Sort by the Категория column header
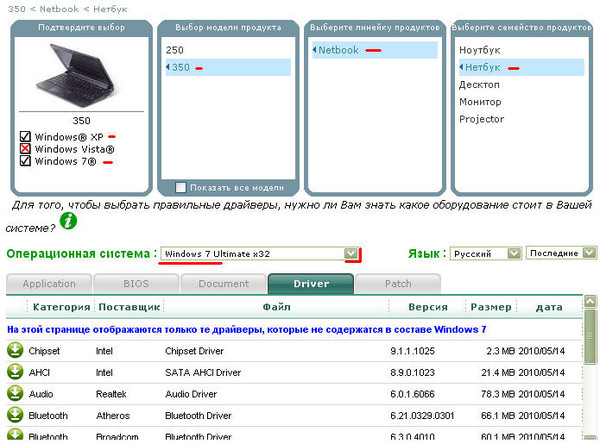Image resolution: width=600 pixels, height=444 pixels. (x=62, y=307)
